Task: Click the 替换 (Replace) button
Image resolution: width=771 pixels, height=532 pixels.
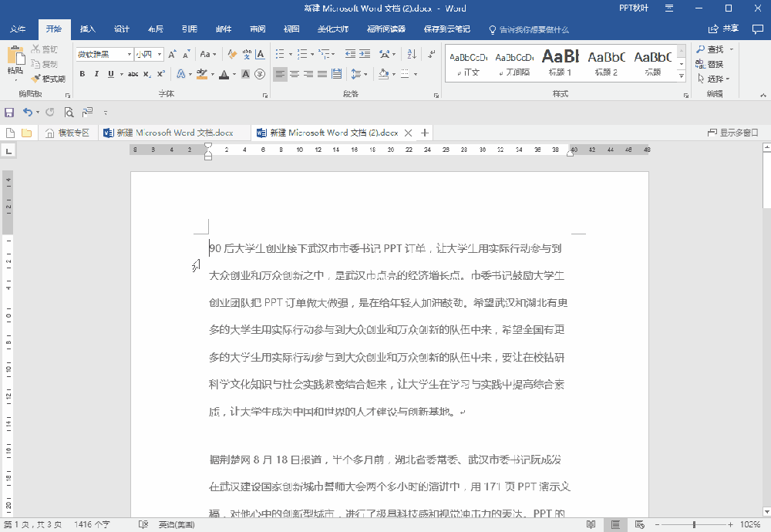Action: click(x=714, y=64)
